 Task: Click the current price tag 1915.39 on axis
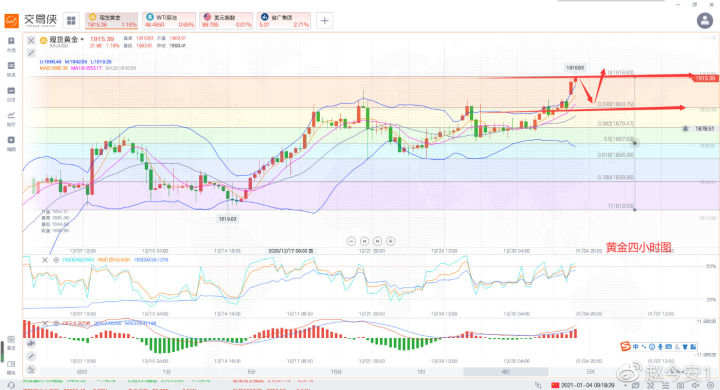click(705, 78)
